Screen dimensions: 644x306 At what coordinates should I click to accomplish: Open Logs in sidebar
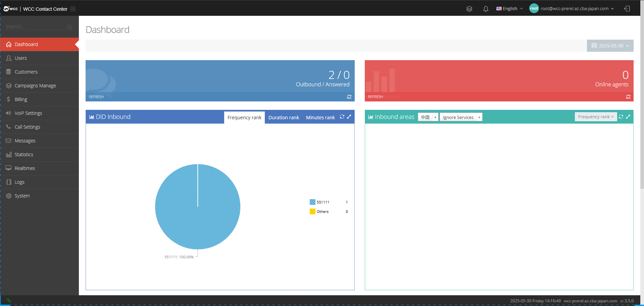[40, 182]
